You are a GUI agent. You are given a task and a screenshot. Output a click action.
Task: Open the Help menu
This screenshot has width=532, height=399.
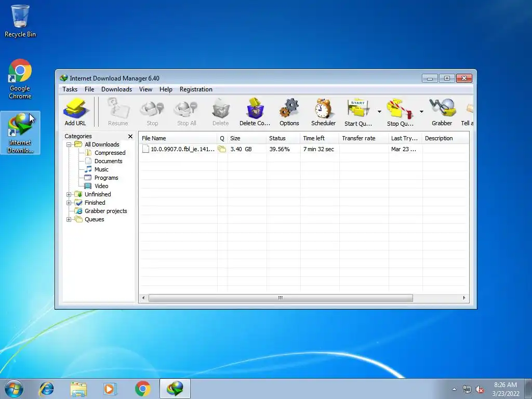[166, 89]
